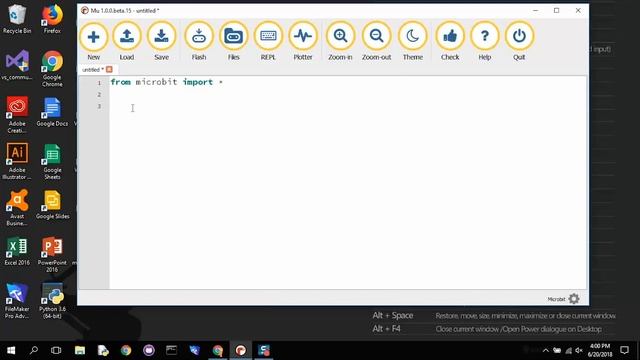Click the 'from microbit import *' code line
The image size is (640, 360).
167,82
